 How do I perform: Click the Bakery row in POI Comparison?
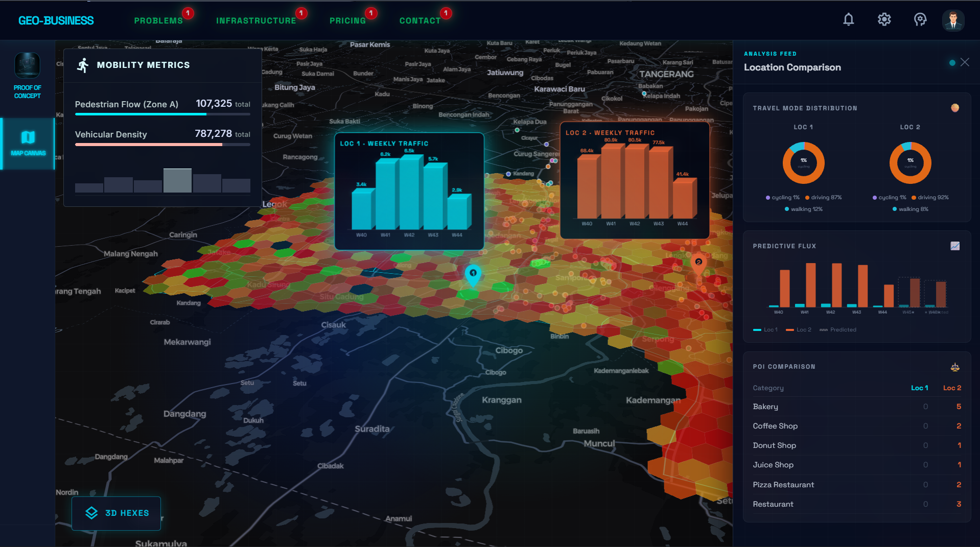coord(857,407)
